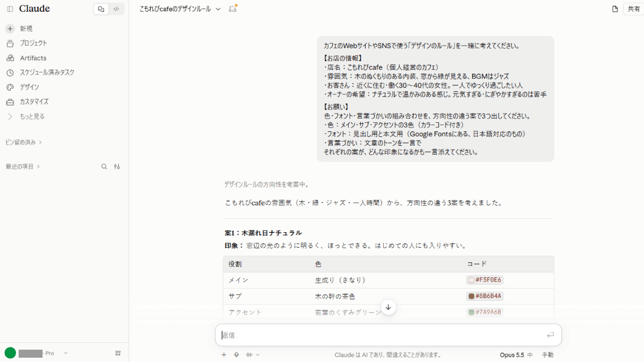The height and width of the screenshot is (362, 644).
Task: Click the laptop icon beside the chat title
Action: 233,9
